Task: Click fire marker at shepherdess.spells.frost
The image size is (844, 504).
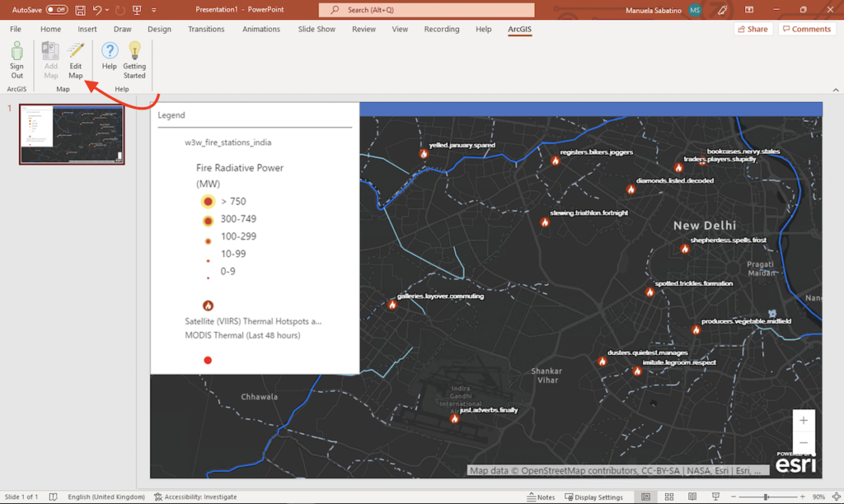Action: pyautogui.click(x=684, y=249)
